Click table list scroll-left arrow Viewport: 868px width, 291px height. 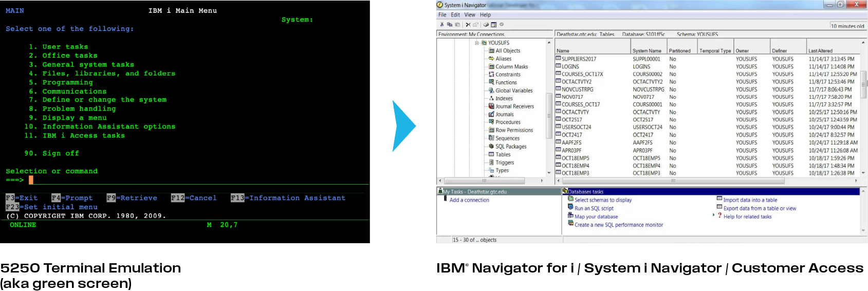(559, 181)
